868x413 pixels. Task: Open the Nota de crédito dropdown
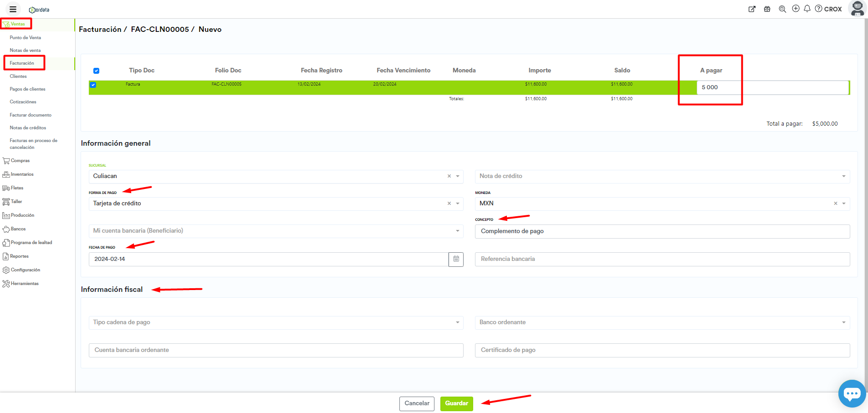(x=843, y=176)
